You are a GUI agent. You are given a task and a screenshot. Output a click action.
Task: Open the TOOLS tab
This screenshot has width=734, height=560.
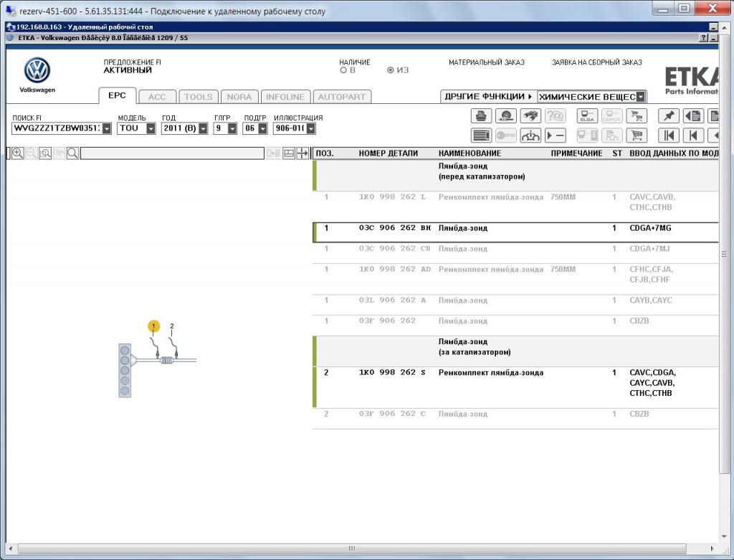[198, 97]
